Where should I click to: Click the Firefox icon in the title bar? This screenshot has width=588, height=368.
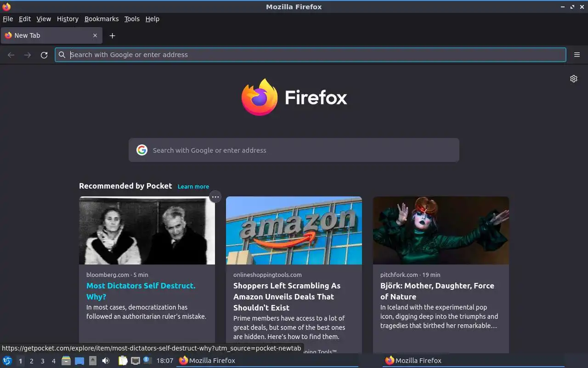click(6, 7)
